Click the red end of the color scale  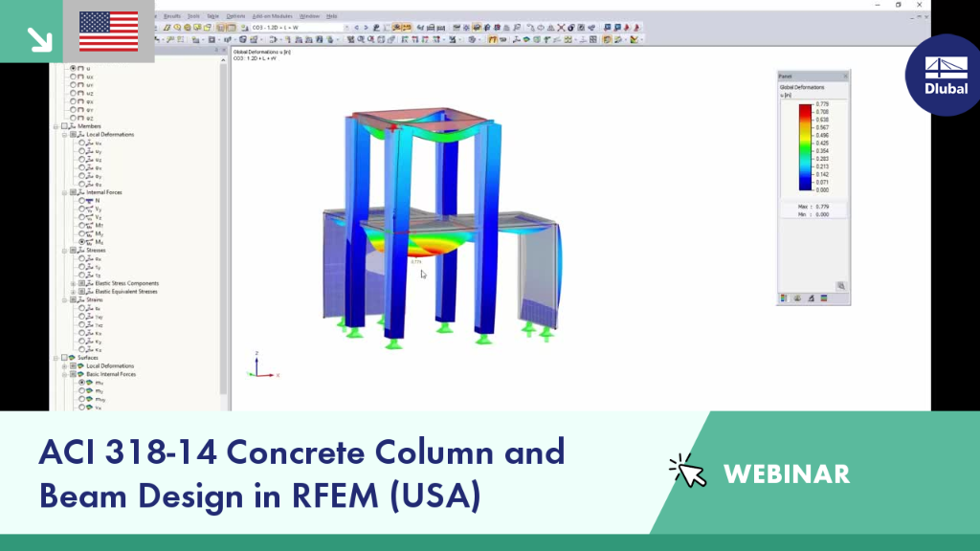tap(805, 109)
